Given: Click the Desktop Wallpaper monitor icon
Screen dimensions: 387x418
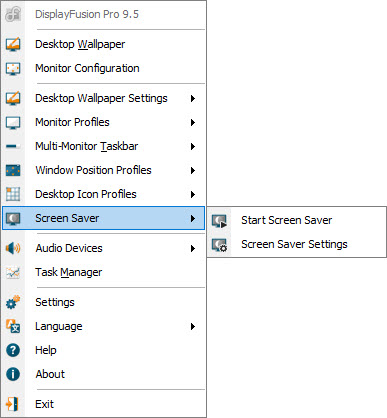Looking at the screenshot, I should 13,44.
